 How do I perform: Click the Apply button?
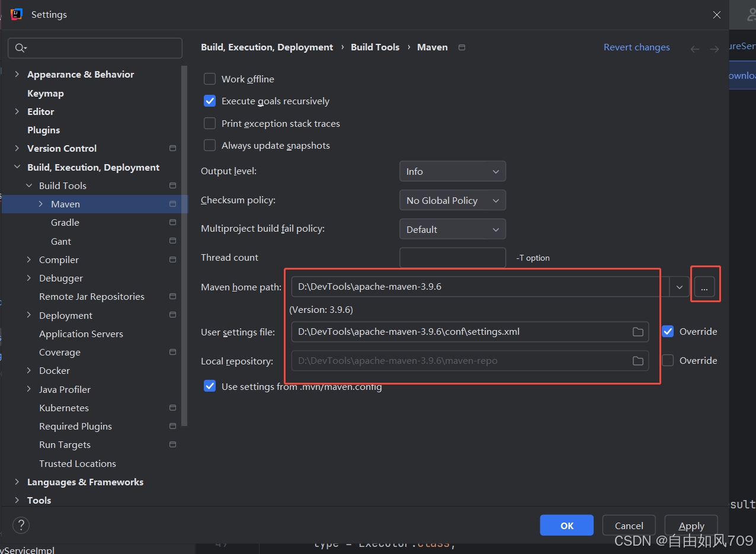(x=691, y=526)
